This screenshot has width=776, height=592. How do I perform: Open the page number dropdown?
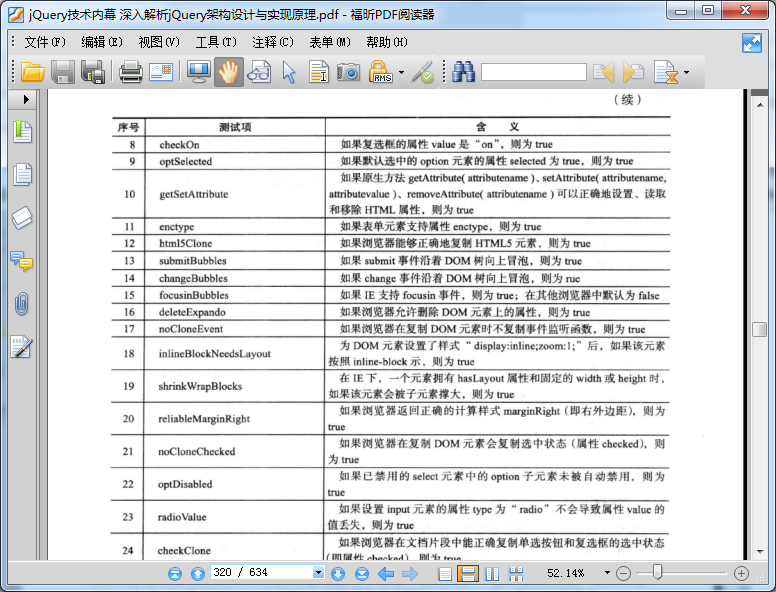[318, 573]
